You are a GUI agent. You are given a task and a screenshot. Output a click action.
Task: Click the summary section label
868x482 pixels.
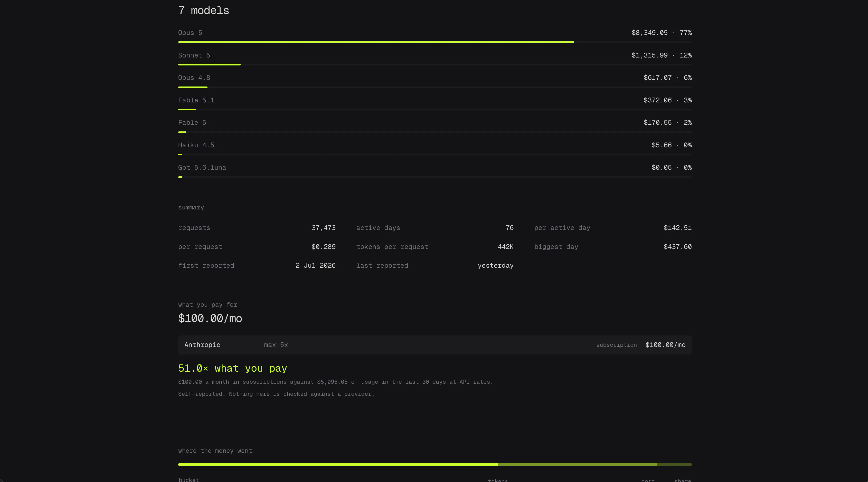click(191, 207)
